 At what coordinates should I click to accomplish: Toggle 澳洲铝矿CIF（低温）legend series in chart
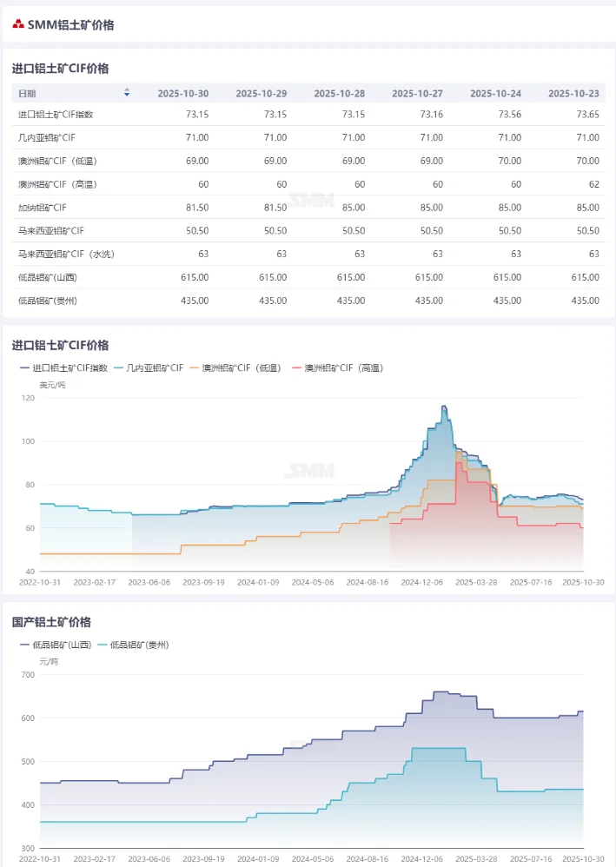click(235, 368)
